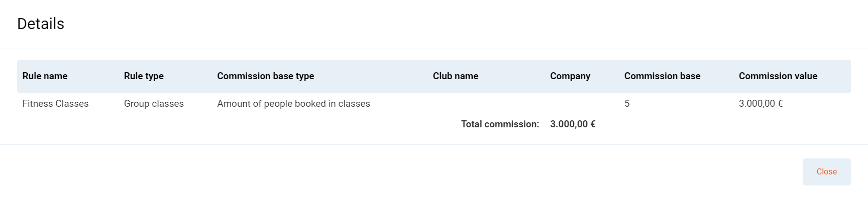Click the Club name column header
The height and width of the screenshot is (202, 868).
click(x=455, y=76)
